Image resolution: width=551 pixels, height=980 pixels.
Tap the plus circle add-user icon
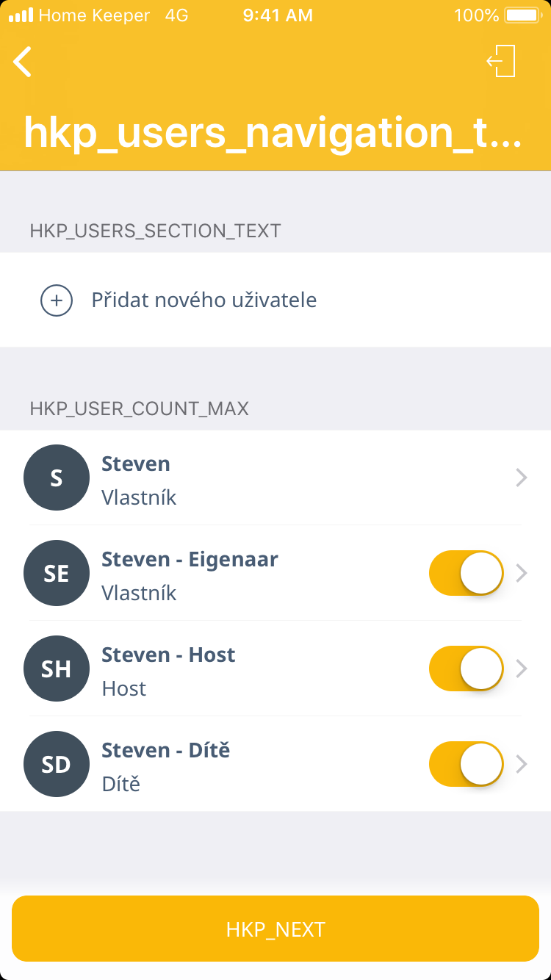coord(57,300)
